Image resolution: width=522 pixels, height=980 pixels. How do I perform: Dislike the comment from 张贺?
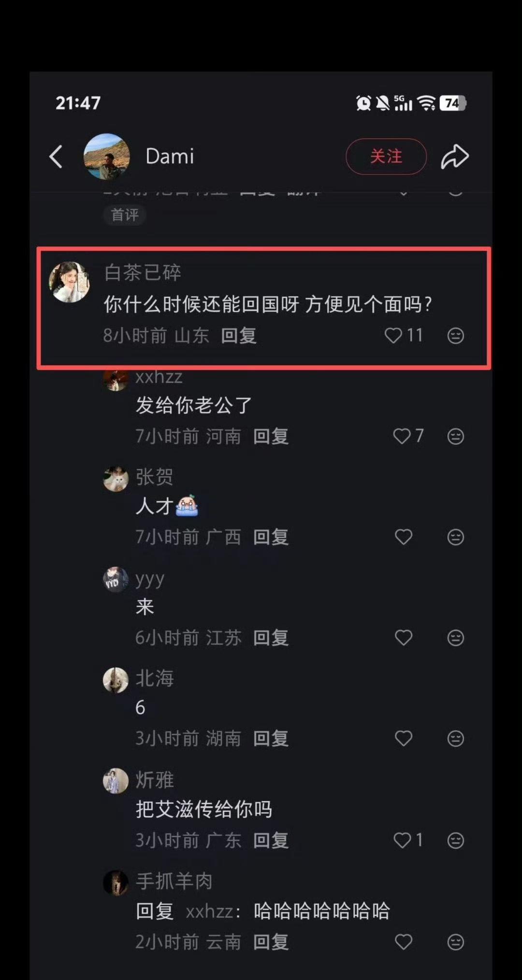pos(455,537)
